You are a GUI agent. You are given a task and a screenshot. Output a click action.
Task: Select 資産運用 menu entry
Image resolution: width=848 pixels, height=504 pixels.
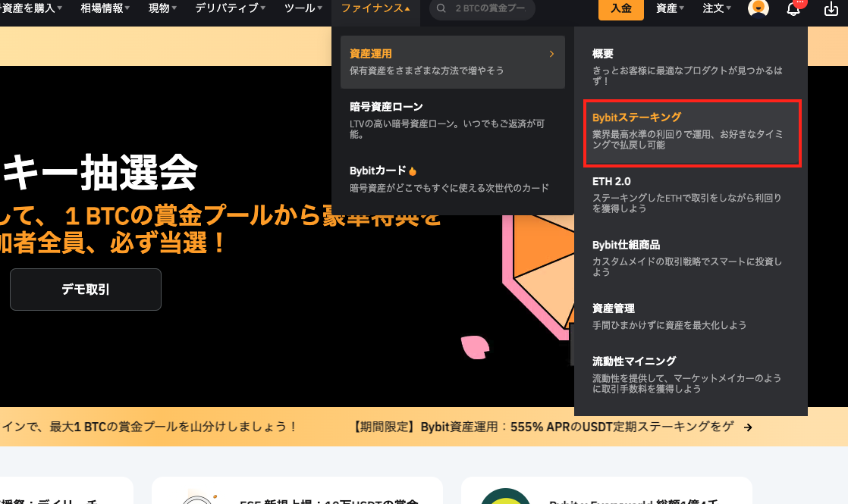[x=453, y=62]
